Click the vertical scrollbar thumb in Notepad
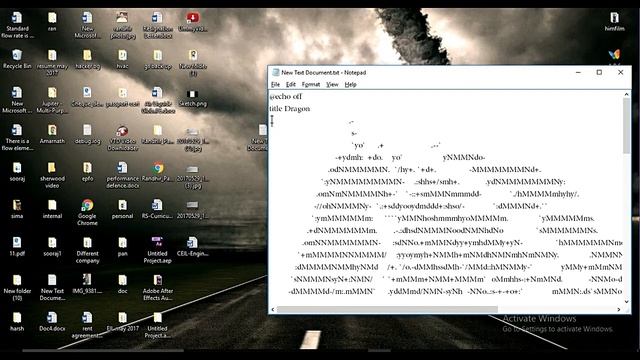This screenshot has height=360, width=640. point(627,126)
